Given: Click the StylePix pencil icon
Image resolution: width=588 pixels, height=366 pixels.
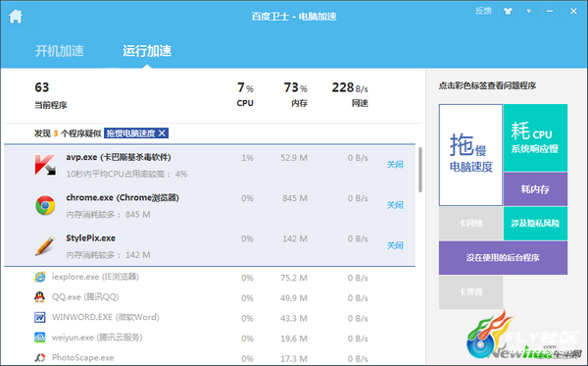Looking at the screenshot, I should point(45,246).
